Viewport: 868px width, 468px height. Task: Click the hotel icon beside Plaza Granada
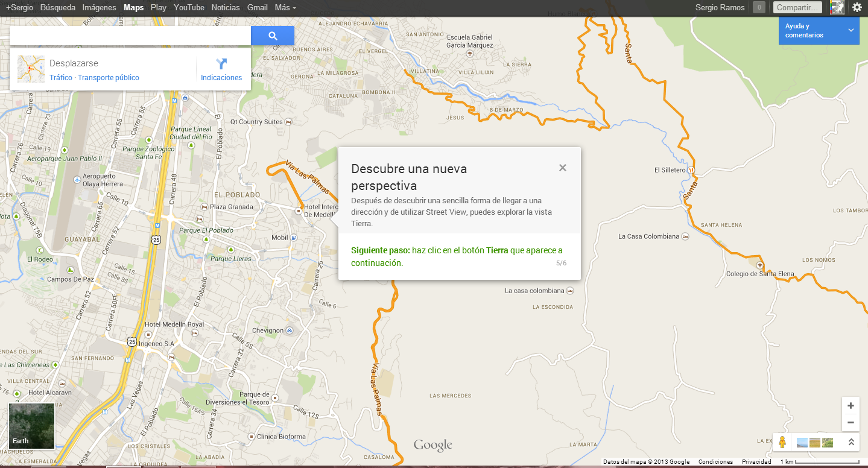[x=204, y=207]
